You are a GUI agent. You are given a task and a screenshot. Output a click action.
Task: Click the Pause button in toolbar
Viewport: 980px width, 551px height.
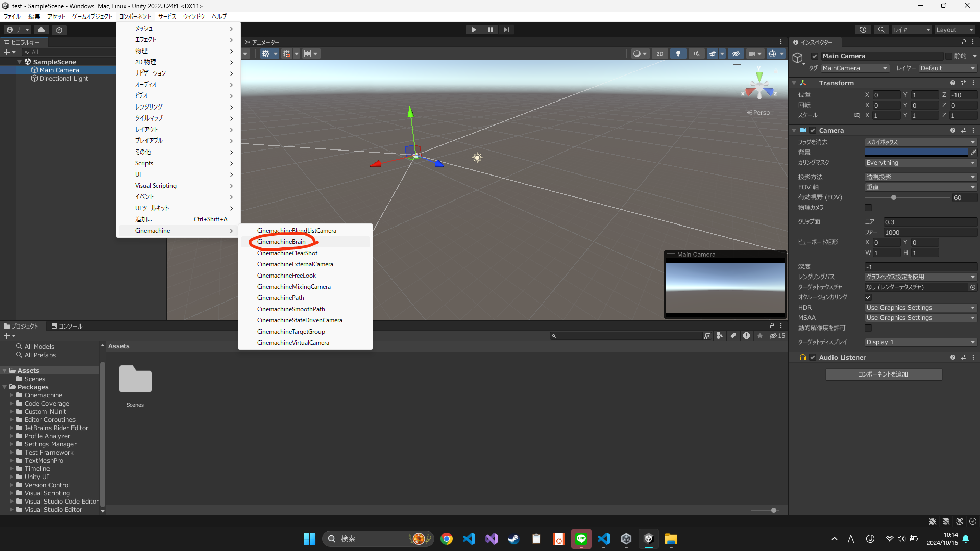coord(490,30)
